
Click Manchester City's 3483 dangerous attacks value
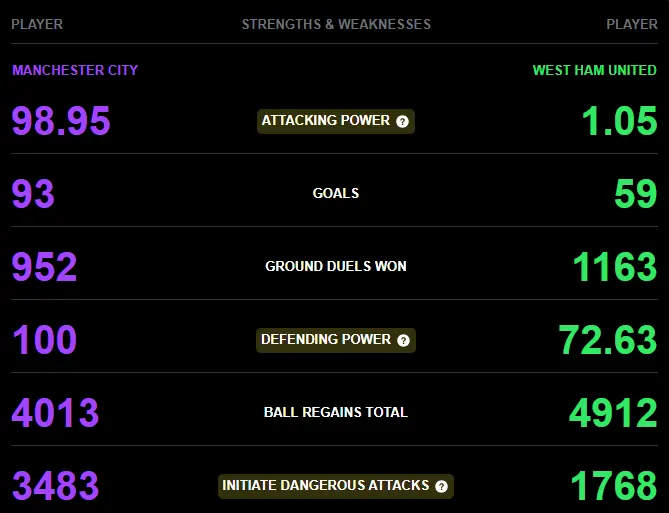55,486
